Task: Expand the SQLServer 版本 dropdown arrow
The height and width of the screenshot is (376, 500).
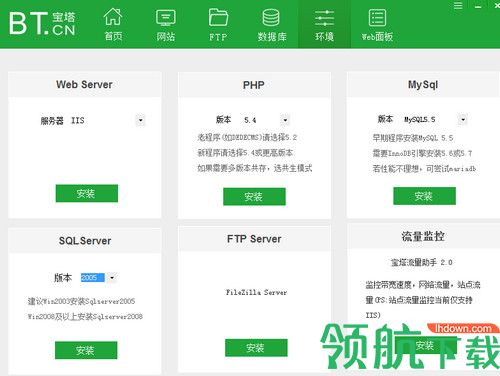Action: coord(112,277)
